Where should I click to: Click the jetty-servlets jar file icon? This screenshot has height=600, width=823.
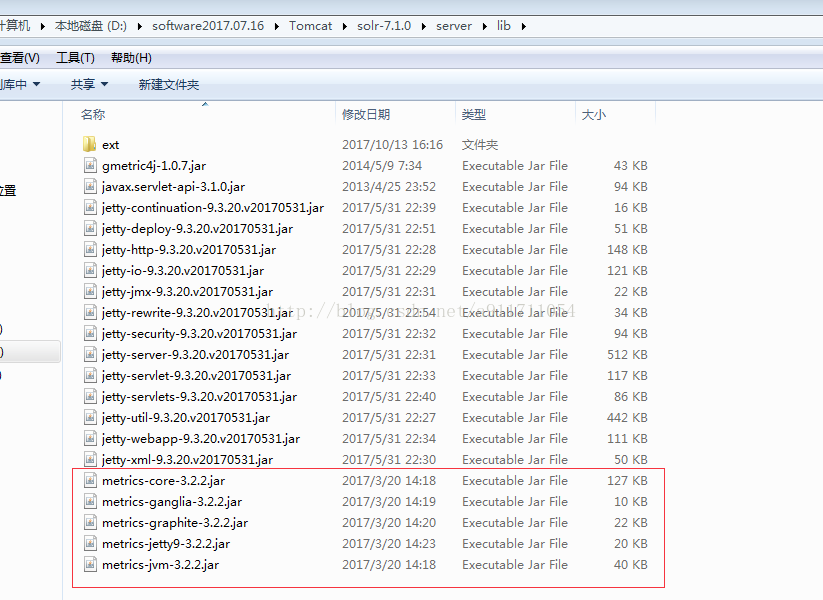[x=90, y=396]
